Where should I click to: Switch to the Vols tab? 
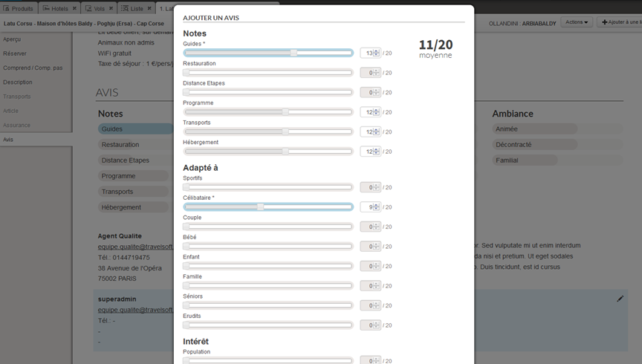(x=99, y=9)
